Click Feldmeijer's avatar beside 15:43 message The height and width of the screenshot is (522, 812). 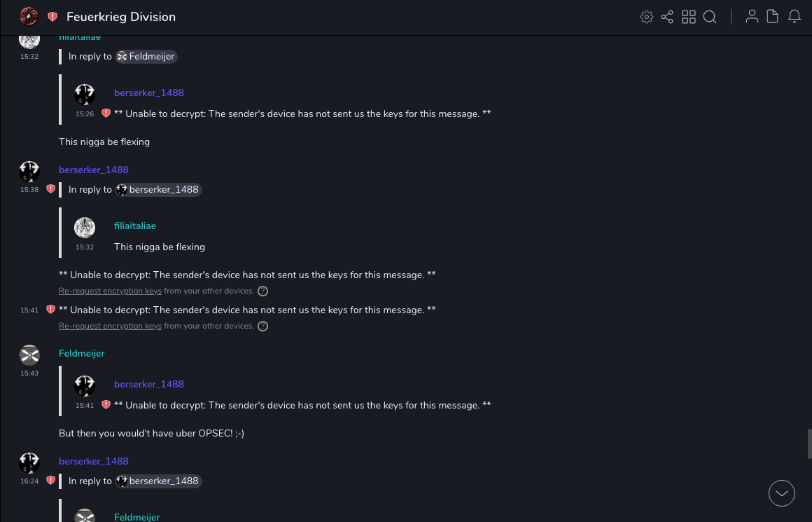29,355
